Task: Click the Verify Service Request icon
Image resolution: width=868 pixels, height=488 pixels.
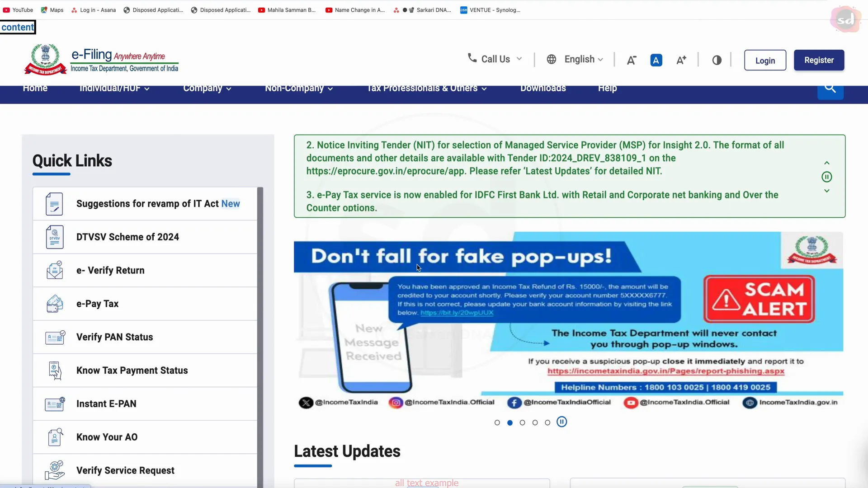Action: click(x=54, y=470)
